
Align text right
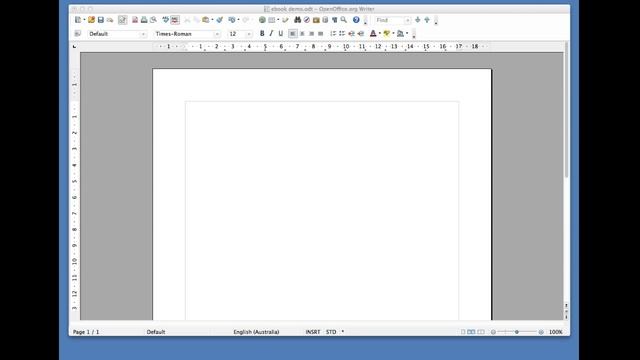tap(311, 33)
